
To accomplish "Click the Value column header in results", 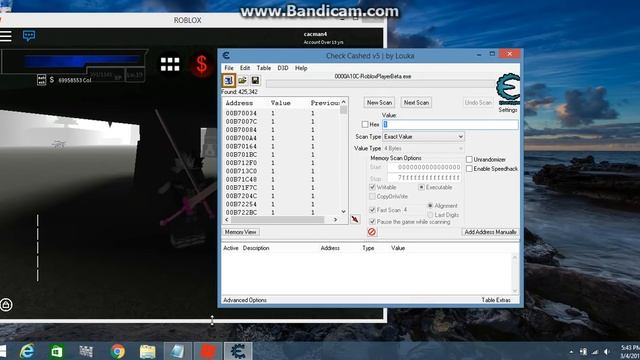I will click(x=280, y=103).
